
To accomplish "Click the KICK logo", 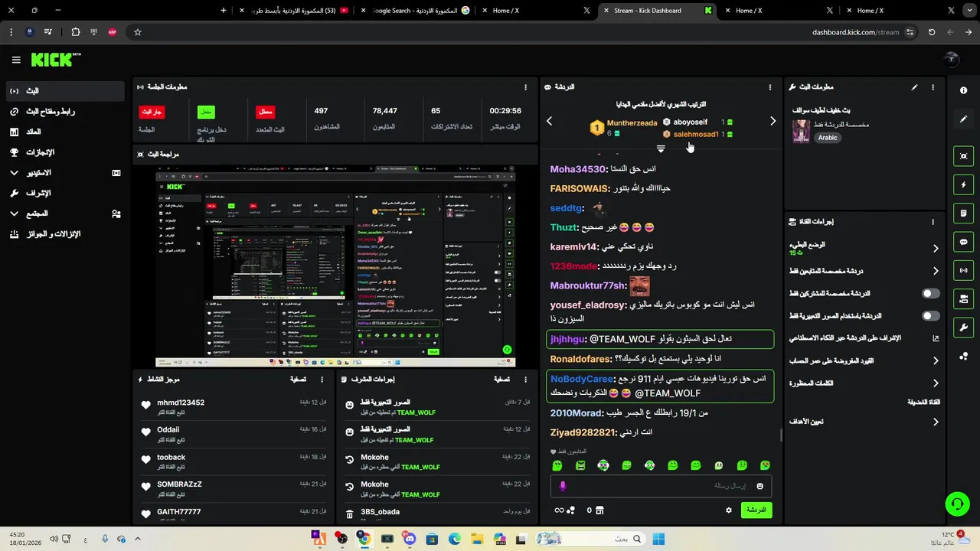I will [x=56, y=60].
